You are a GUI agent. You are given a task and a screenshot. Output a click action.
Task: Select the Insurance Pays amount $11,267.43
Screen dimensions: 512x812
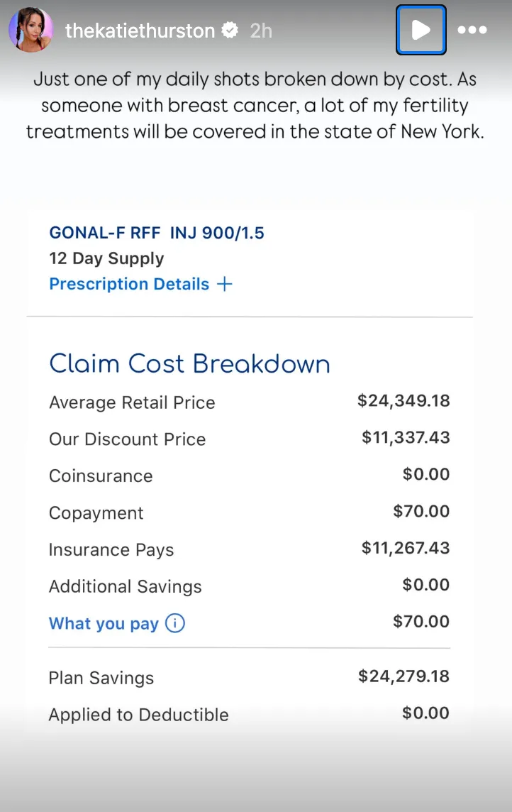(x=406, y=548)
